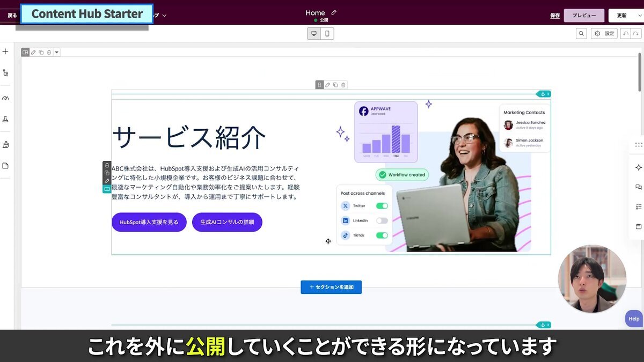Enable the LinkedIn channel switch
The image size is (644, 362).
[383, 220]
